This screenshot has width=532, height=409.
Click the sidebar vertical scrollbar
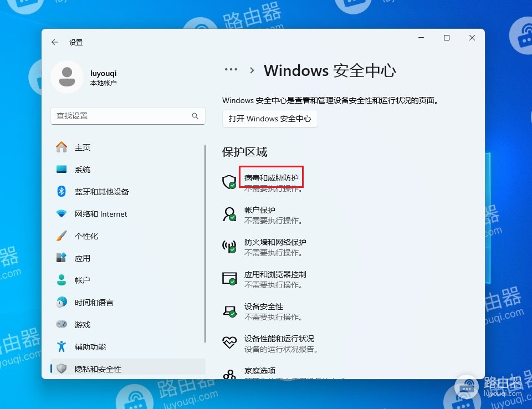click(x=205, y=243)
